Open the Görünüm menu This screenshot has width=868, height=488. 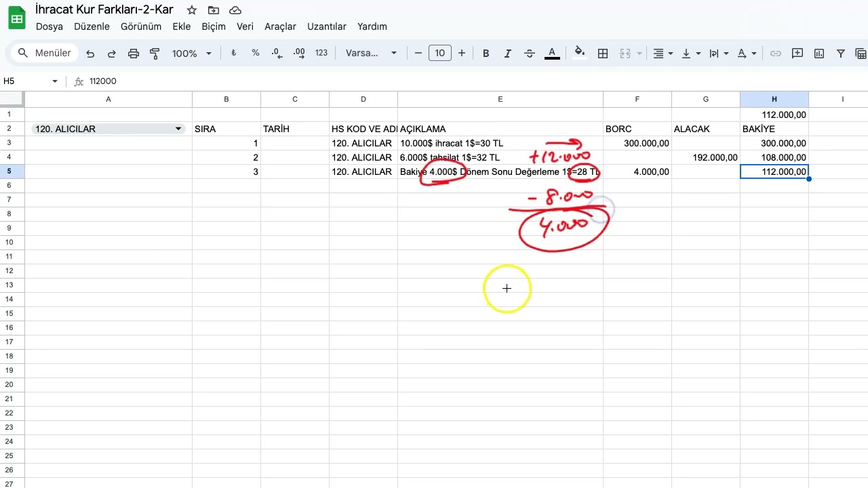pos(141,26)
